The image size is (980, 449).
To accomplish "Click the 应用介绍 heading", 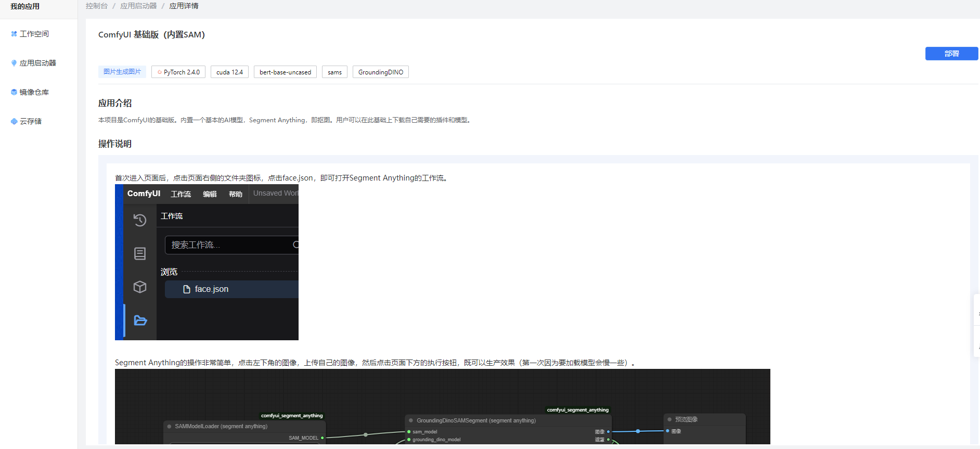I will click(x=115, y=103).
